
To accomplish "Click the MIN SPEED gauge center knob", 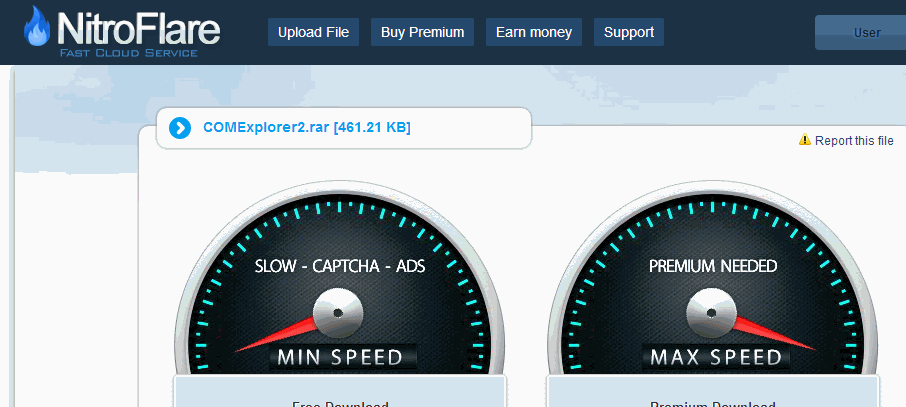I will pyautogui.click(x=338, y=313).
